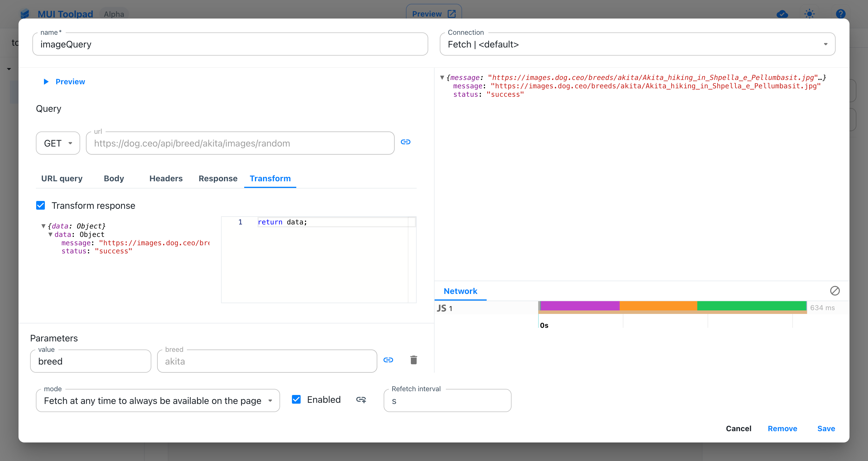Click the cloud sync status icon
The image size is (868, 461).
(x=782, y=14)
